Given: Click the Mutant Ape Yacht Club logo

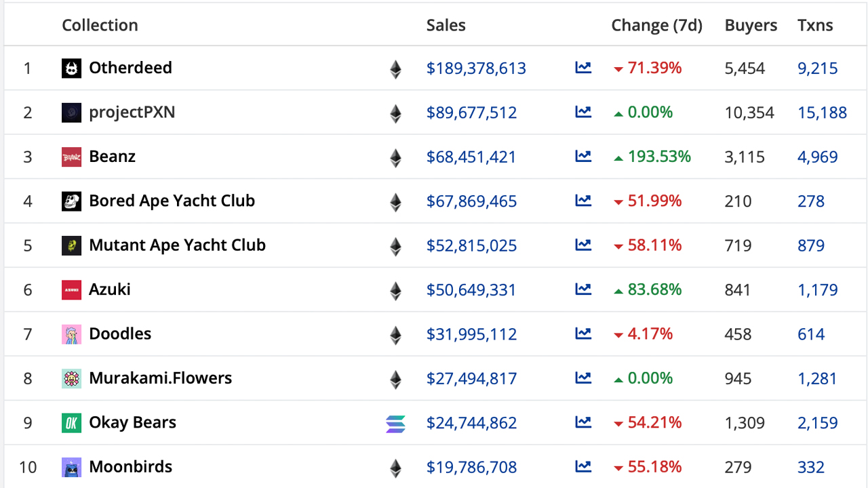Looking at the screenshot, I should pyautogui.click(x=72, y=245).
